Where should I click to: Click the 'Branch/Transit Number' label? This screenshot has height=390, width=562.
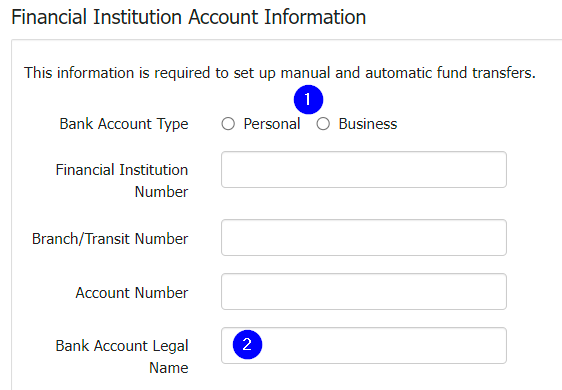click(110, 239)
